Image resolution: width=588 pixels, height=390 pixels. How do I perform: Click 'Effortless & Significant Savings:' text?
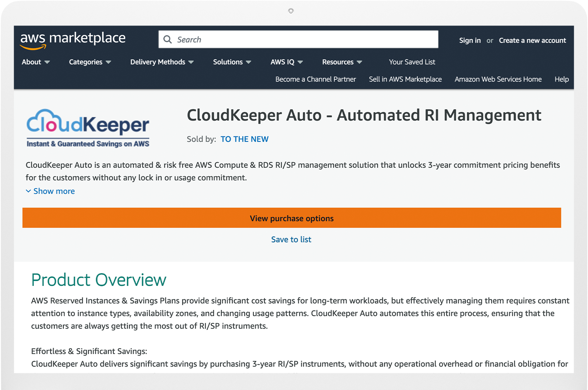pyautogui.click(x=89, y=351)
